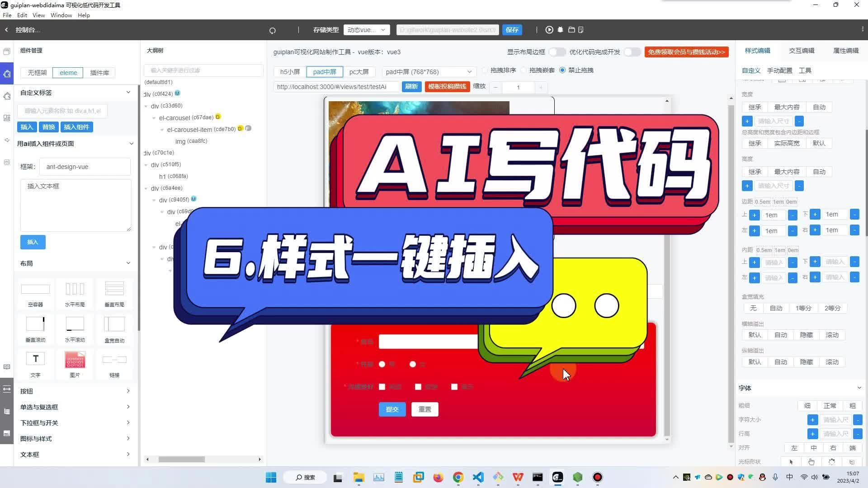Viewport: 868px width, 488px height.
Task: Insert the 水平布局 layout component
Action: tap(75, 295)
